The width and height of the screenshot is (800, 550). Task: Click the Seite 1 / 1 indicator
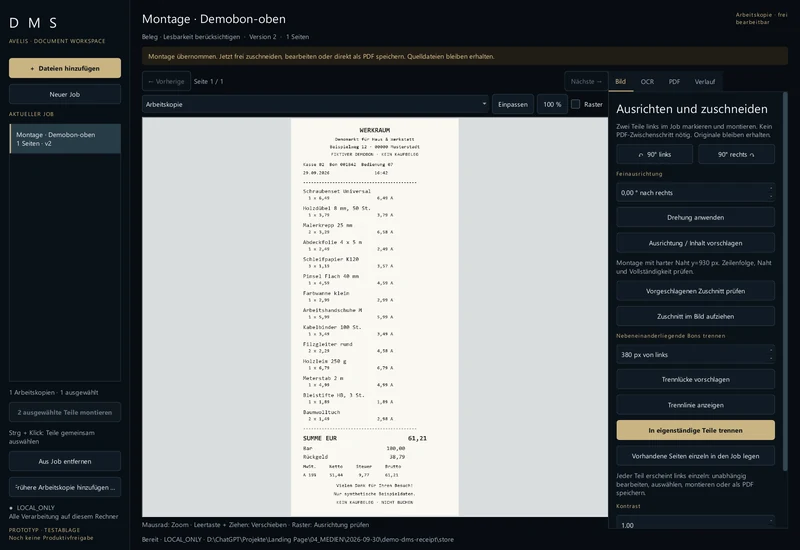pyautogui.click(x=209, y=82)
